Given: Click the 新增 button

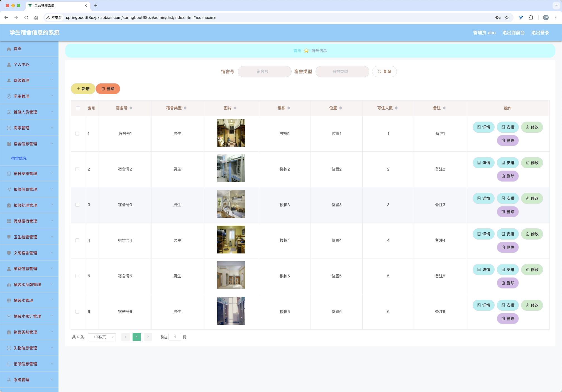Looking at the screenshot, I should coord(83,89).
